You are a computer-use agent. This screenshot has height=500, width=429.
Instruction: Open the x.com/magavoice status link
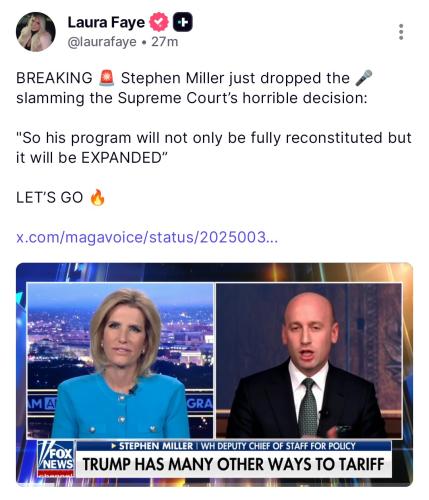147,237
